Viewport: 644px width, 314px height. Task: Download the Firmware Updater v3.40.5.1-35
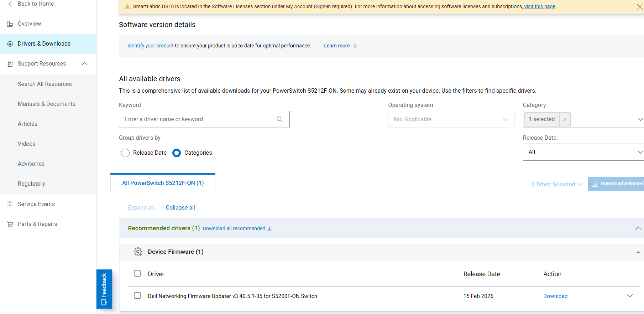(555, 296)
